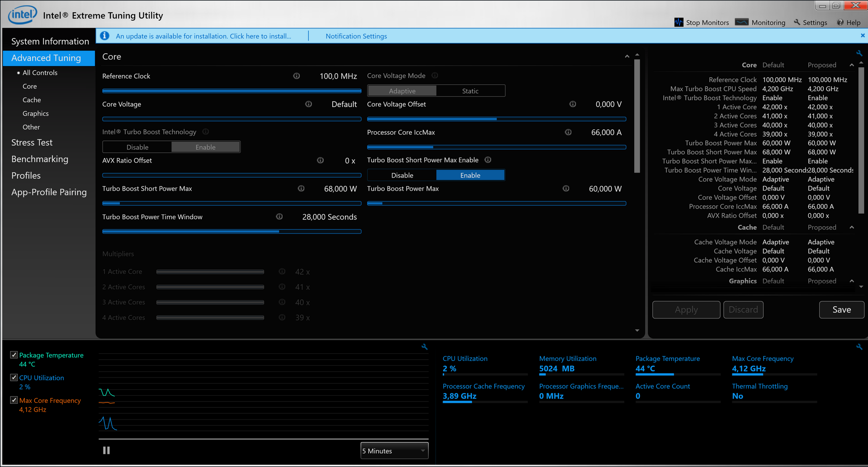868x467 pixels.
Task: Click the Apply button
Action: click(686, 309)
